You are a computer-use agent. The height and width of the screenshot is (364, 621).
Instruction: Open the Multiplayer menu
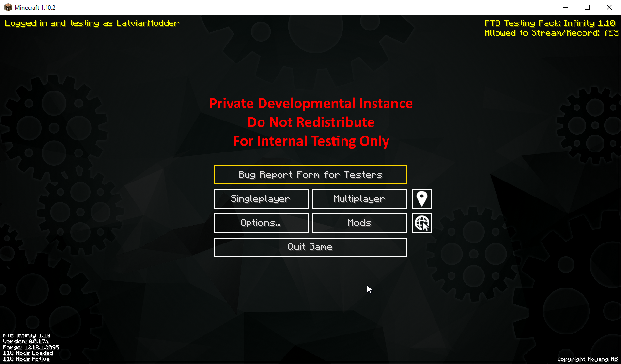coord(359,199)
